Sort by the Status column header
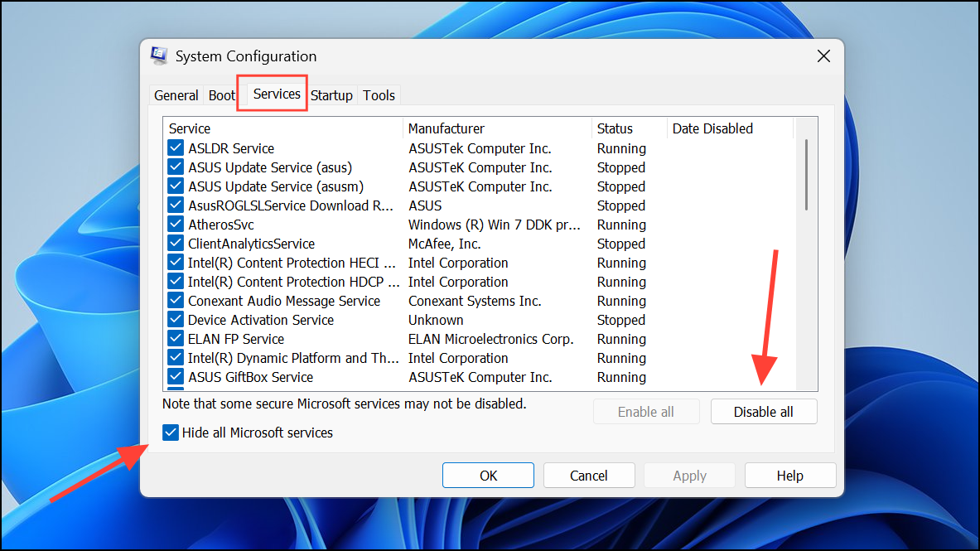Image resolution: width=980 pixels, height=551 pixels. pyautogui.click(x=630, y=128)
